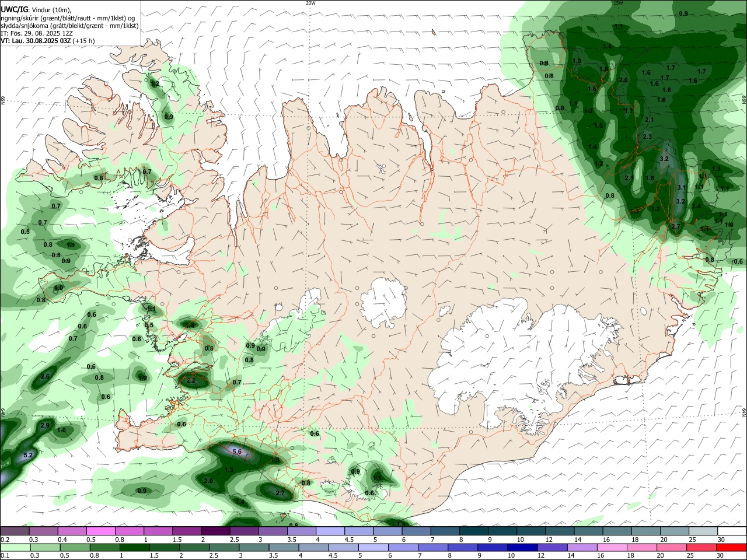
Task: Select the dark teal snow swatch between 8 and 9
Action: pyautogui.click(x=473, y=531)
